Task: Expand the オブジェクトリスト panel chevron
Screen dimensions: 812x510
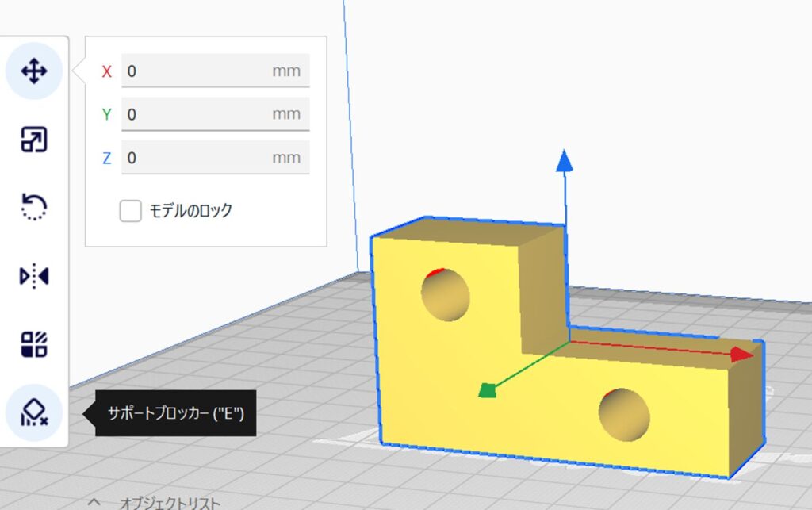Action: (94, 502)
